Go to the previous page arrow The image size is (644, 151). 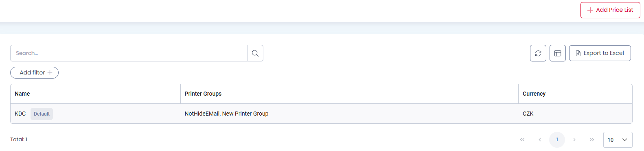click(x=540, y=140)
